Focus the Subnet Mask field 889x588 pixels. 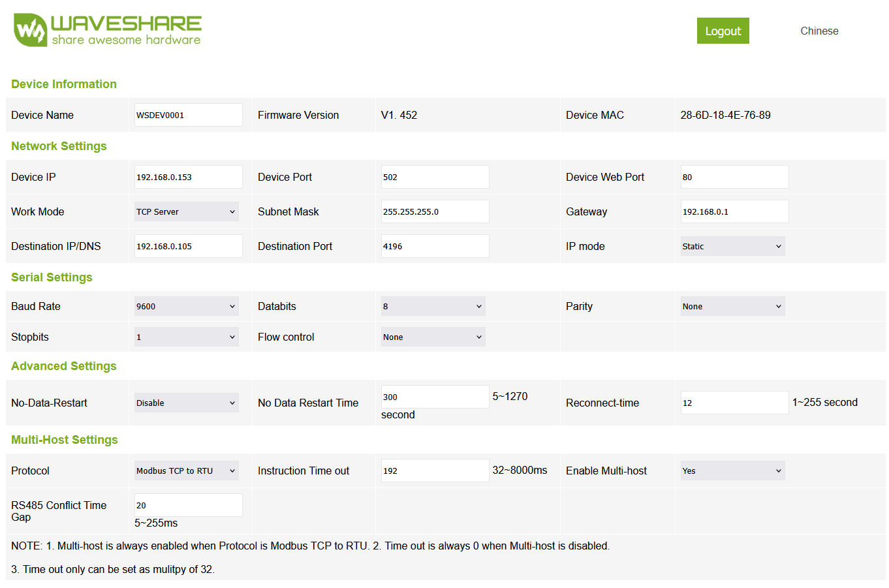435,211
